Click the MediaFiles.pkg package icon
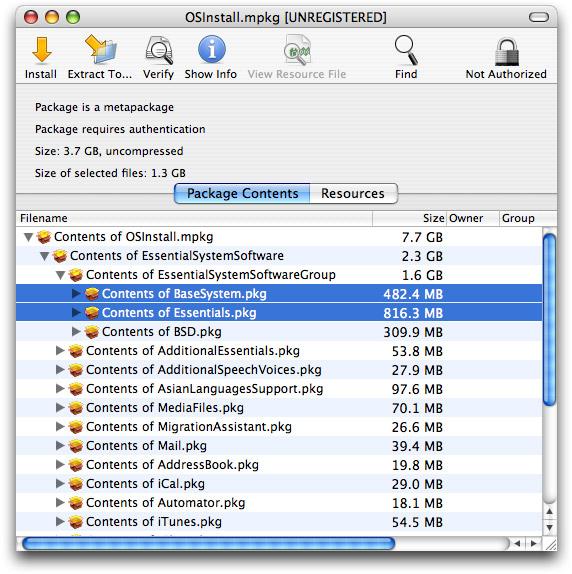The width and height of the screenshot is (572, 574). [x=76, y=408]
